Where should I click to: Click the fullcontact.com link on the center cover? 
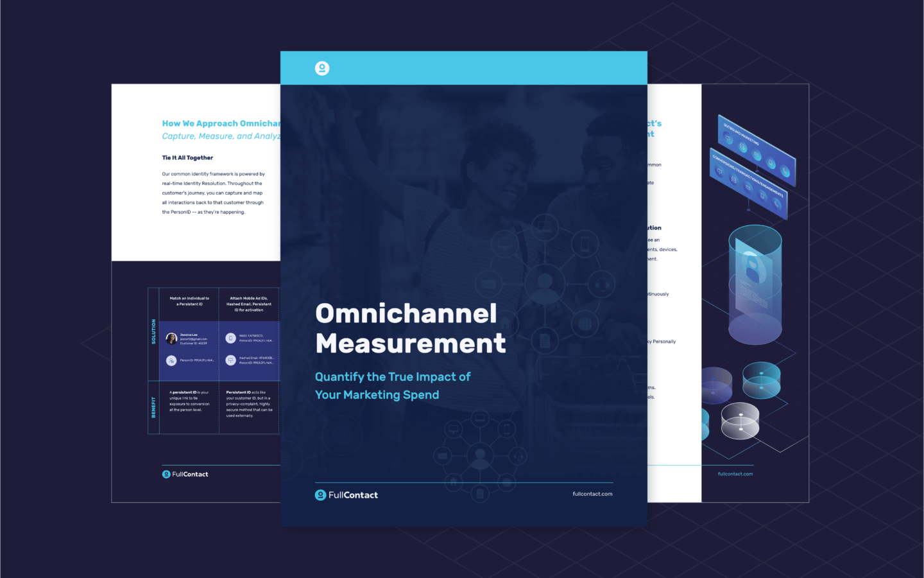[x=592, y=494]
